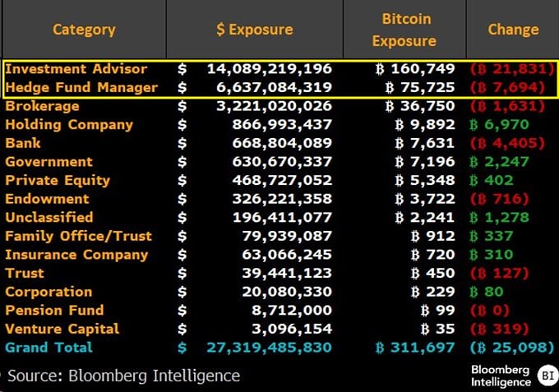This screenshot has height=392, width=559.
Task: Click the Family Office/Trust label
Action: pyautogui.click(x=79, y=236)
